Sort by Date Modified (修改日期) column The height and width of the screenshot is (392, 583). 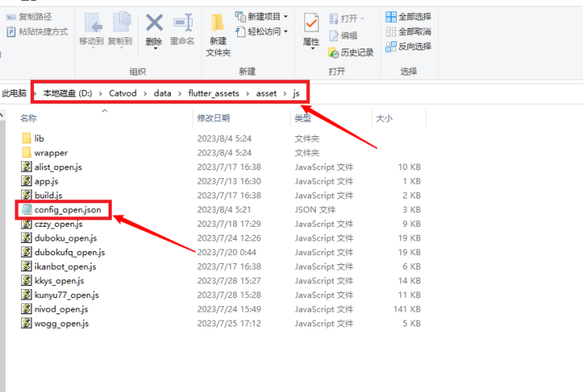click(x=215, y=118)
